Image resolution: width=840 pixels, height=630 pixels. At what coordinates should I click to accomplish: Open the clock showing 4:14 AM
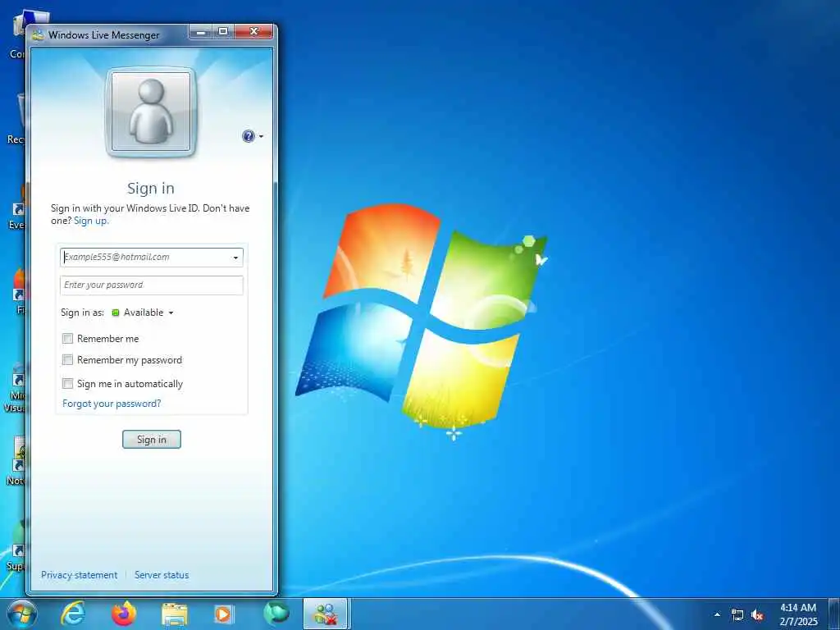pyautogui.click(x=798, y=614)
